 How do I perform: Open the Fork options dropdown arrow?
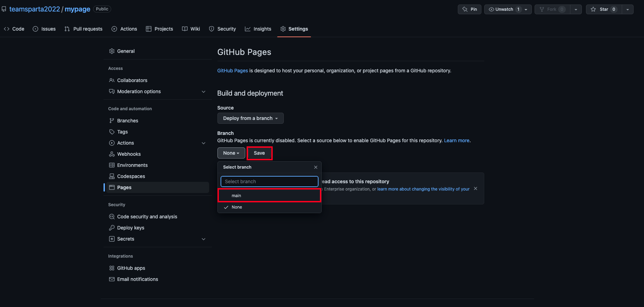[x=576, y=9]
